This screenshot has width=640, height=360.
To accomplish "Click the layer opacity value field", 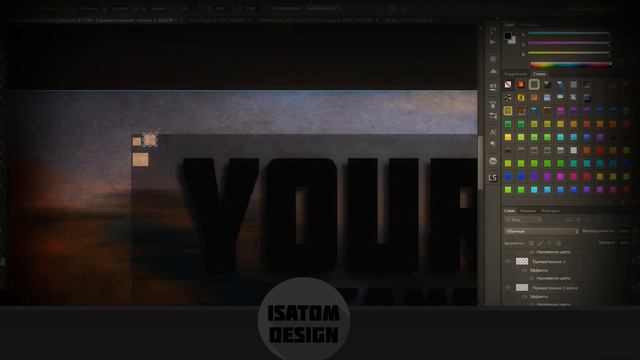I will tap(624, 231).
